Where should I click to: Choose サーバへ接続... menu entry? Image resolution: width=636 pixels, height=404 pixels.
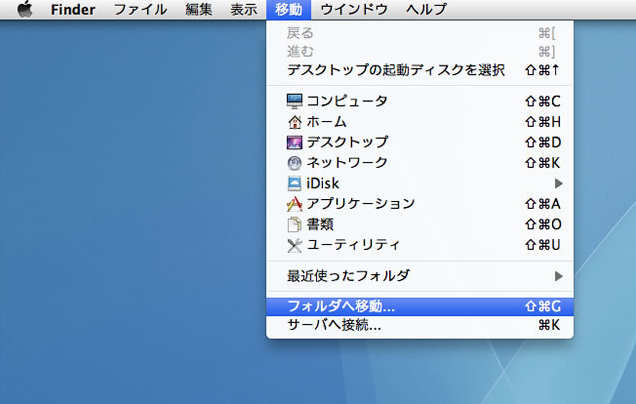(334, 325)
